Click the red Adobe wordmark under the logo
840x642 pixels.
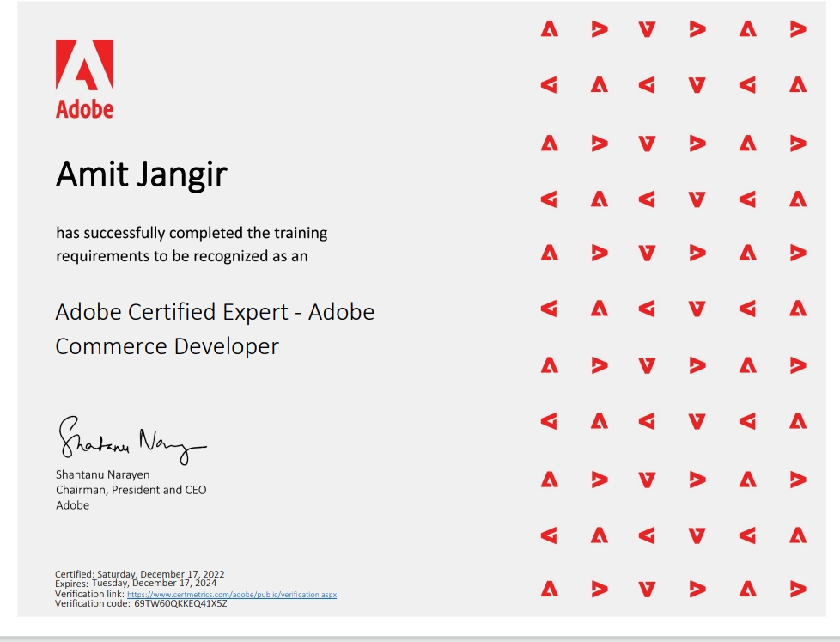84,110
